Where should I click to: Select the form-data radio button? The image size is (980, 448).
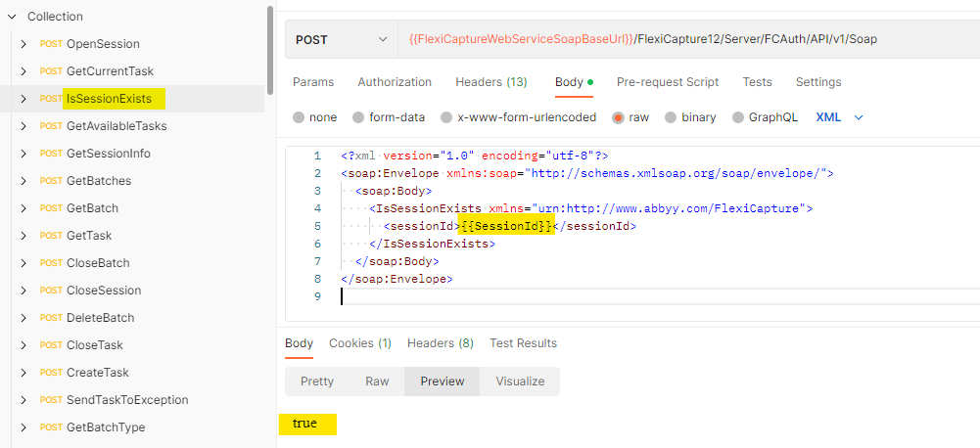[x=358, y=117]
